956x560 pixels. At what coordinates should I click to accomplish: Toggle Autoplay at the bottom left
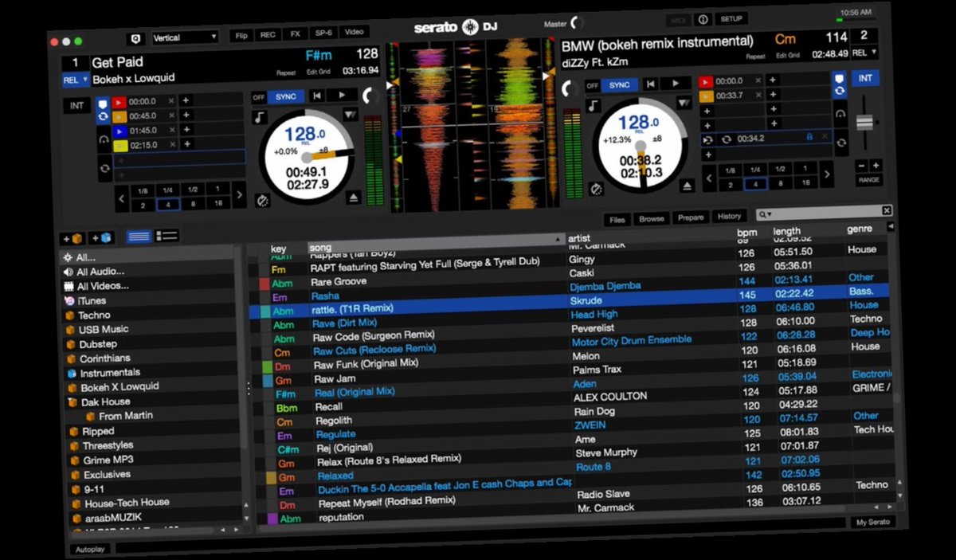pyautogui.click(x=90, y=550)
